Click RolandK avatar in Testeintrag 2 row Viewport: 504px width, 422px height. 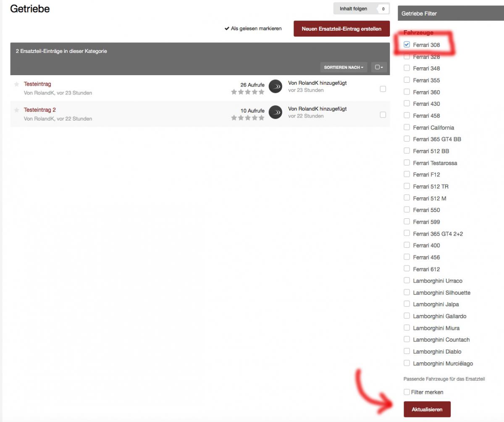click(x=275, y=112)
